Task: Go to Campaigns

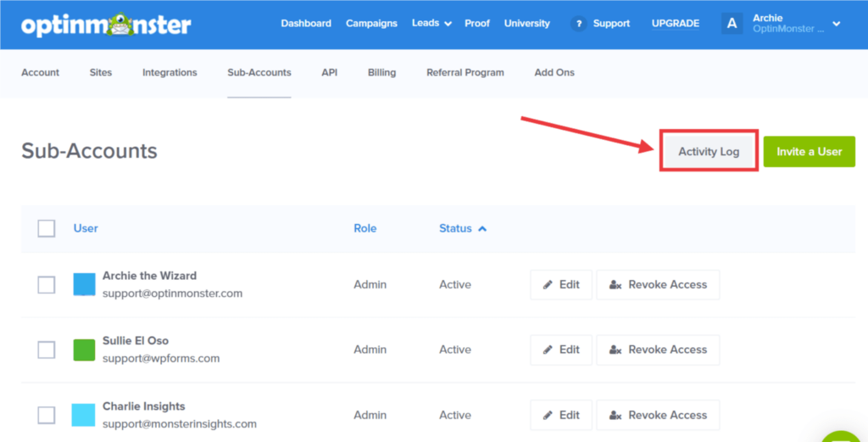Action: pyautogui.click(x=371, y=23)
